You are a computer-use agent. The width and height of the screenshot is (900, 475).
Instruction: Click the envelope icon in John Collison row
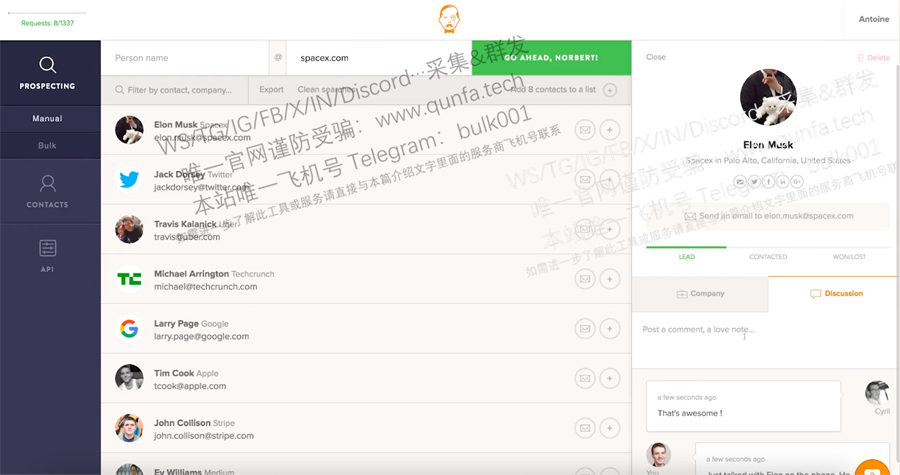pyautogui.click(x=585, y=428)
